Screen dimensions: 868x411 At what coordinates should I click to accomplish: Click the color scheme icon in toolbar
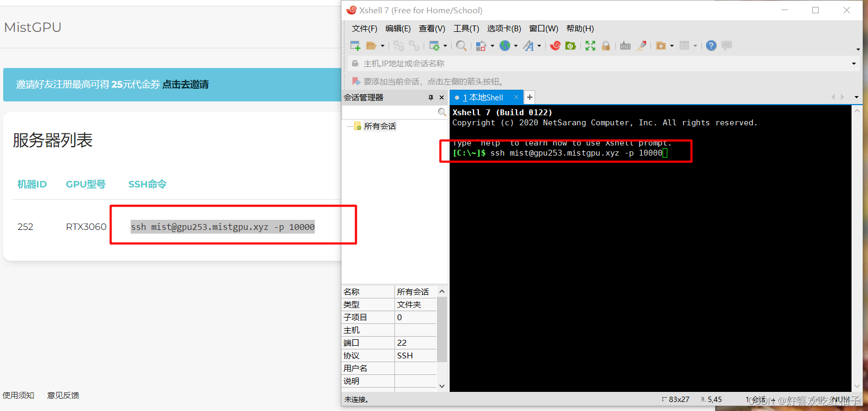click(x=480, y=46)
